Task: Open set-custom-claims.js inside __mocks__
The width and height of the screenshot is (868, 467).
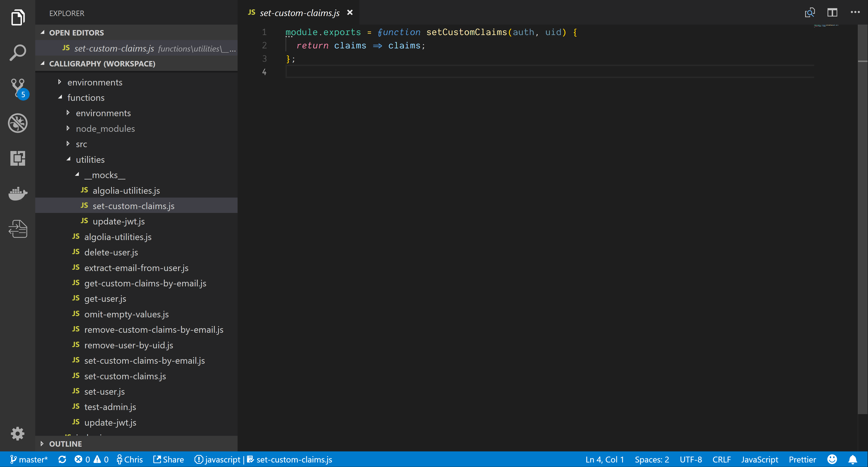Action: click(136, 206)
